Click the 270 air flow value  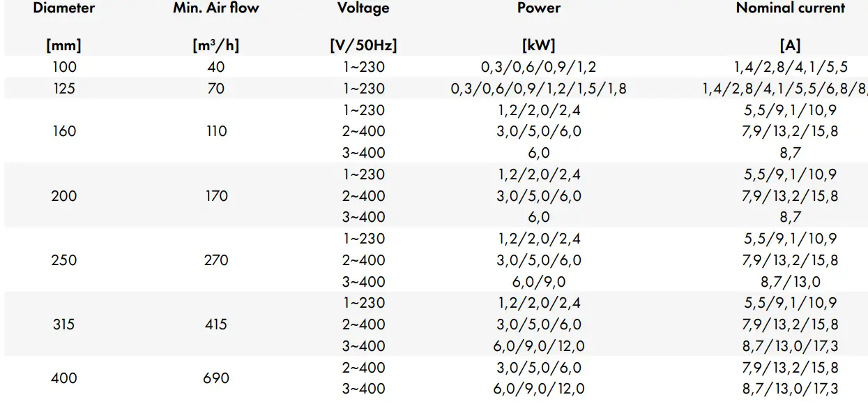tap(216, 260)
